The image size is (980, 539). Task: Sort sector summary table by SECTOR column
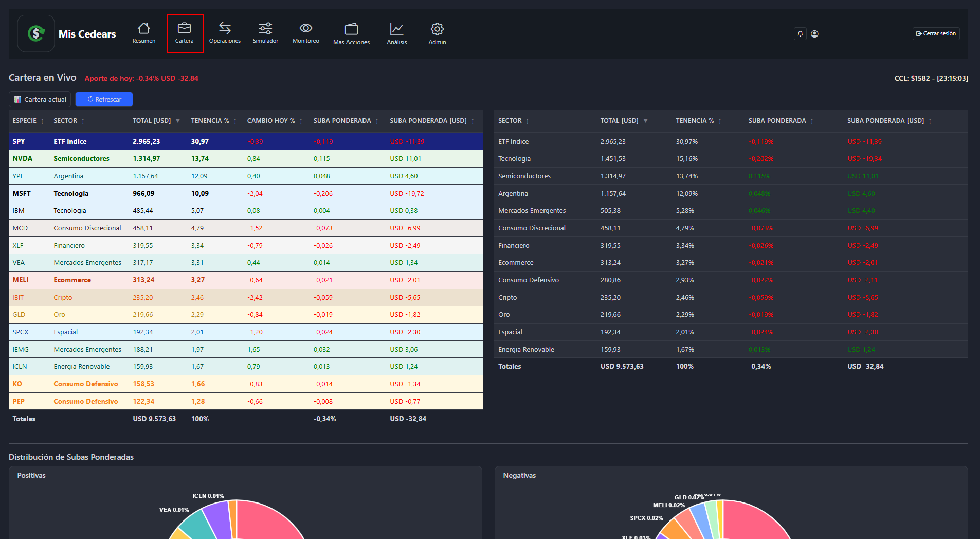click(x=513, y=121)
